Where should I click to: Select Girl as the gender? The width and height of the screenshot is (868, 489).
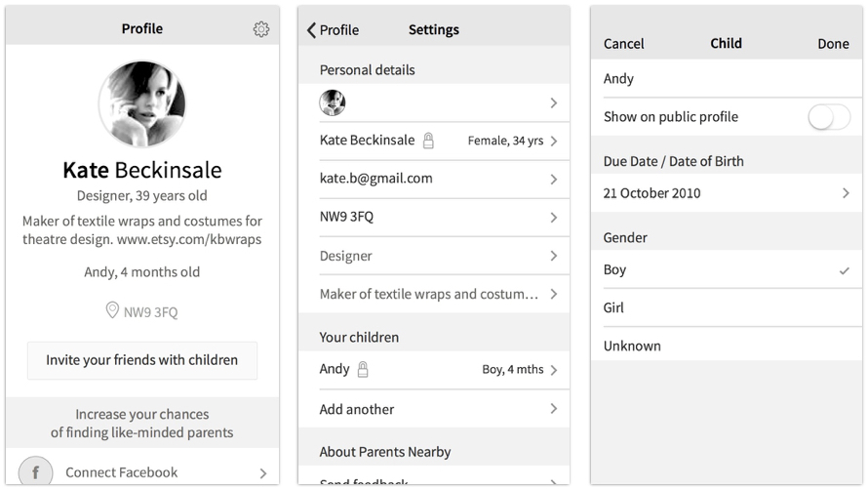pos(726,307)
